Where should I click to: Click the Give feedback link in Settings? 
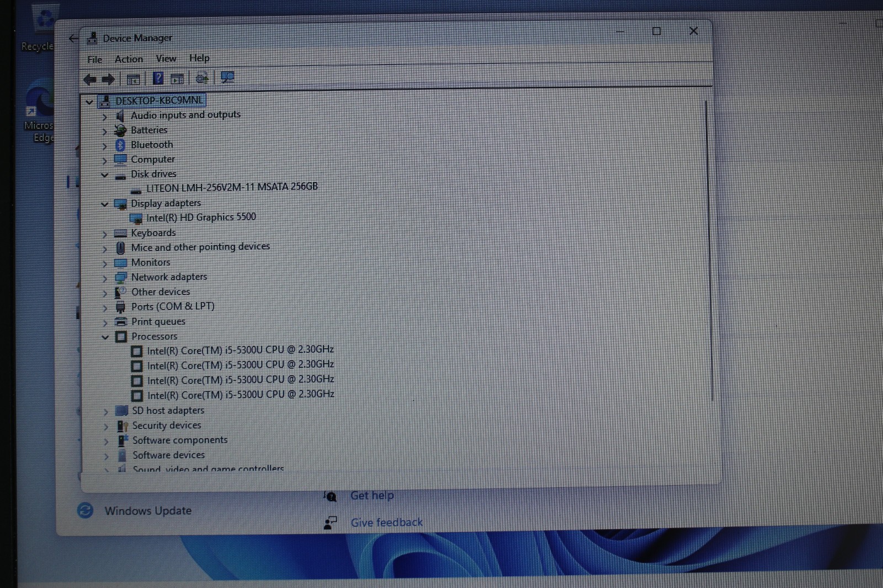click(386, 522)
